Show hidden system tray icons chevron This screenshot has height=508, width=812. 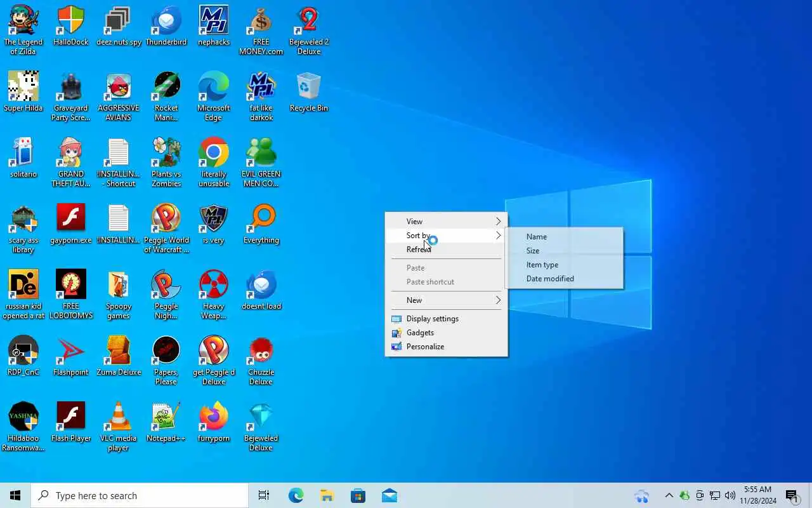pos(669,495)
